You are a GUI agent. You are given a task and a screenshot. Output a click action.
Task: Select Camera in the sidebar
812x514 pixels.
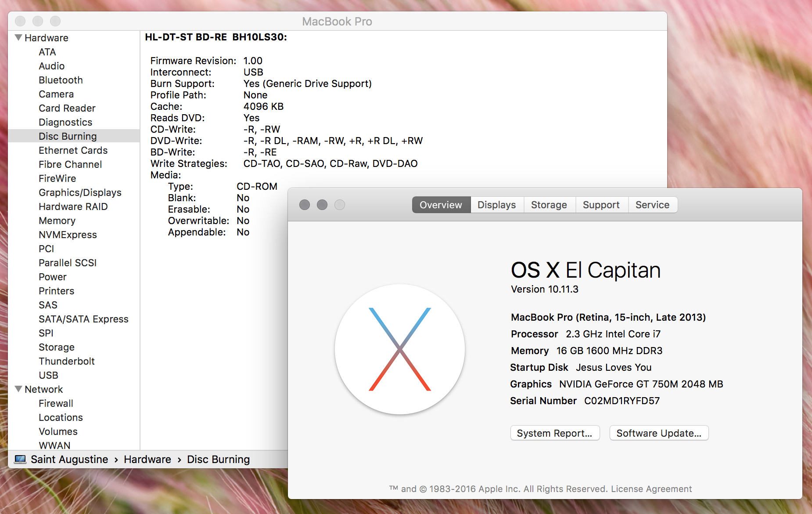click(56, 94)
